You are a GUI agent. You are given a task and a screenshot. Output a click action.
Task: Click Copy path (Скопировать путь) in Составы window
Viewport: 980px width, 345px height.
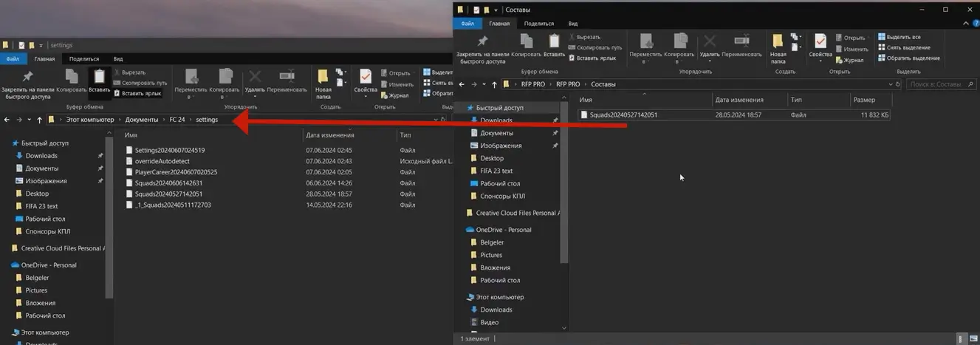coord(594,47)
